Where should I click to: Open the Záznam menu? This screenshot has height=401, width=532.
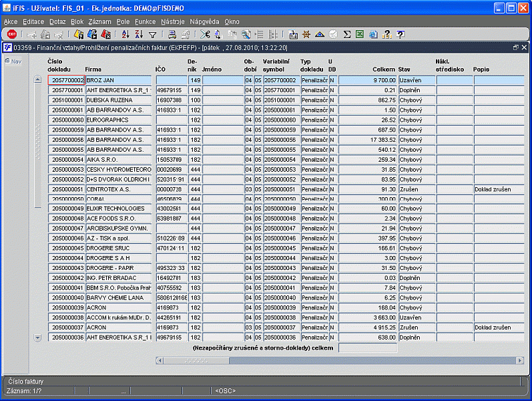[x=99, y=21]
